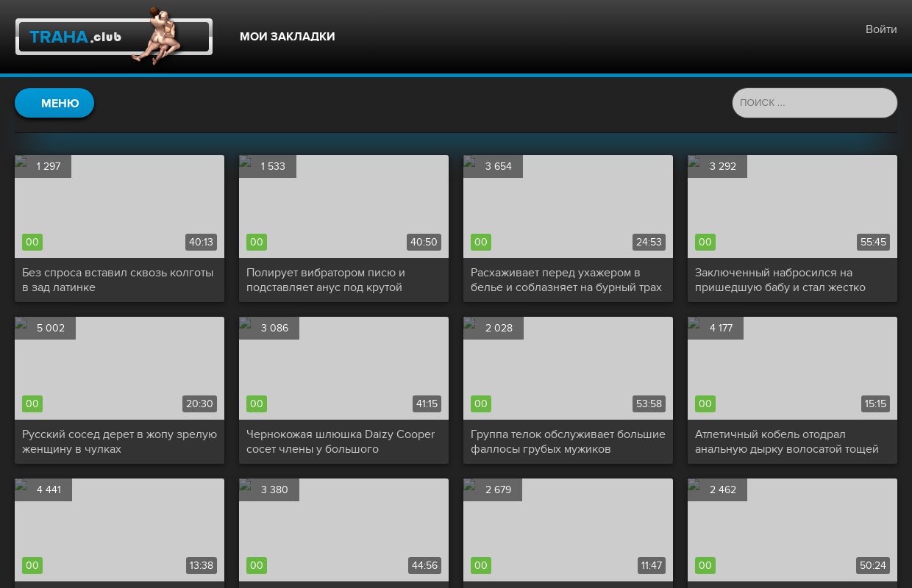Open the thumbnail with 2 679 views

coord(568,529)
